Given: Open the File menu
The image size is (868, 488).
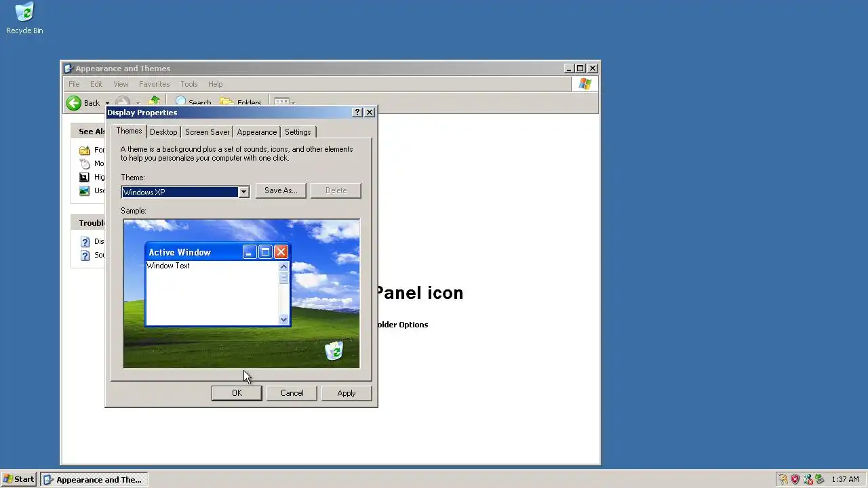Looking at the screenshot, I should click(74, 84).
